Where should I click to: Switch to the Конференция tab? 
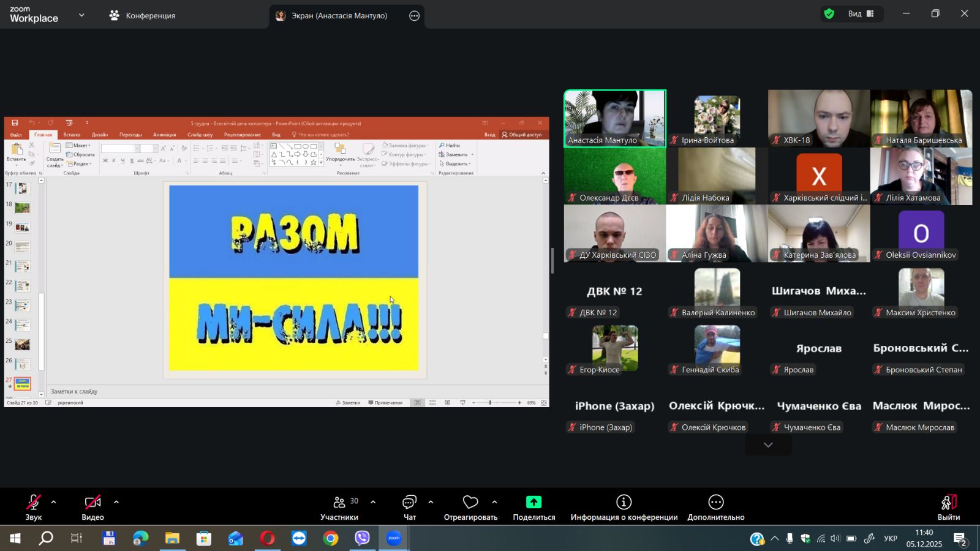click(143, 15)
